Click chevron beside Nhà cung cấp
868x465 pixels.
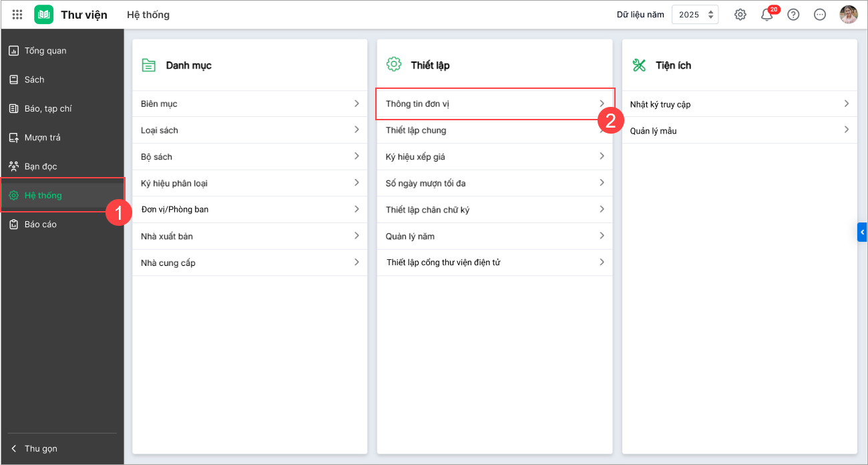click(x=357, y=263)
